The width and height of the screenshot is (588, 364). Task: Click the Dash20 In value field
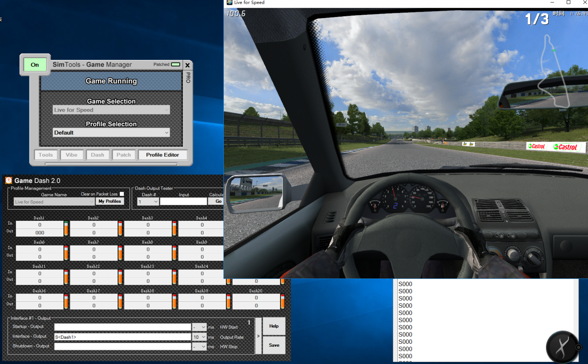click(256, 298)
